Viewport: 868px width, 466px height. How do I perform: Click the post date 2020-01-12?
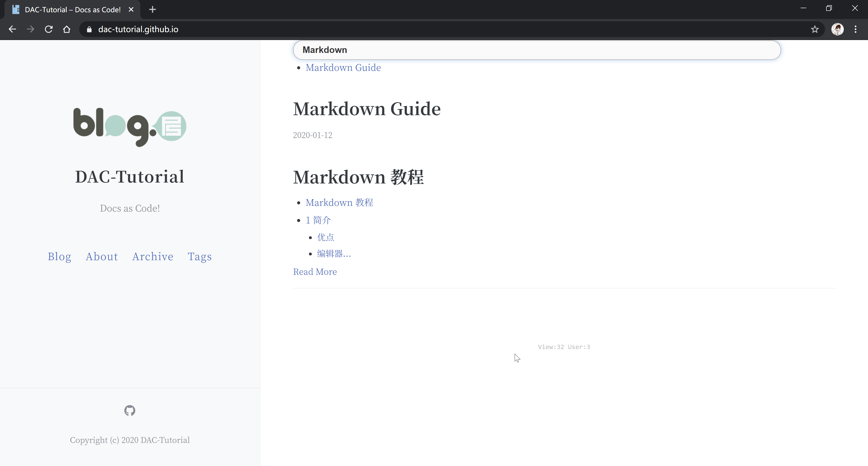click(x=312, y=135)
